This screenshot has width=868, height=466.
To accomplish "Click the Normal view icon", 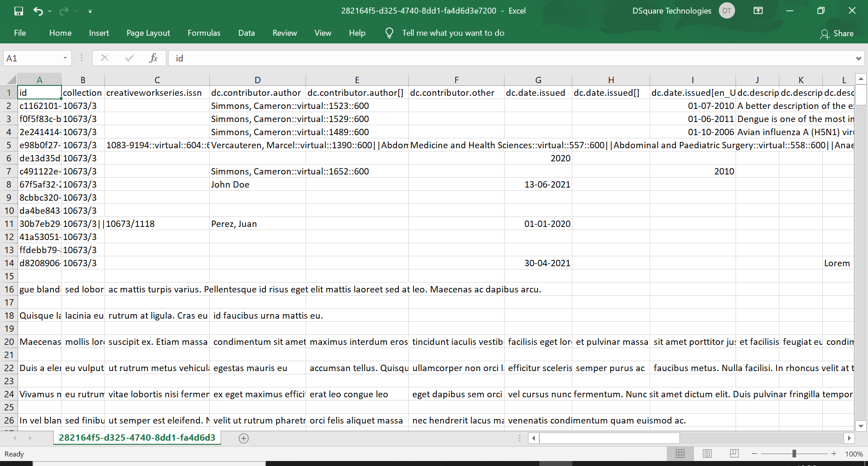I will (x=681, y=453).
